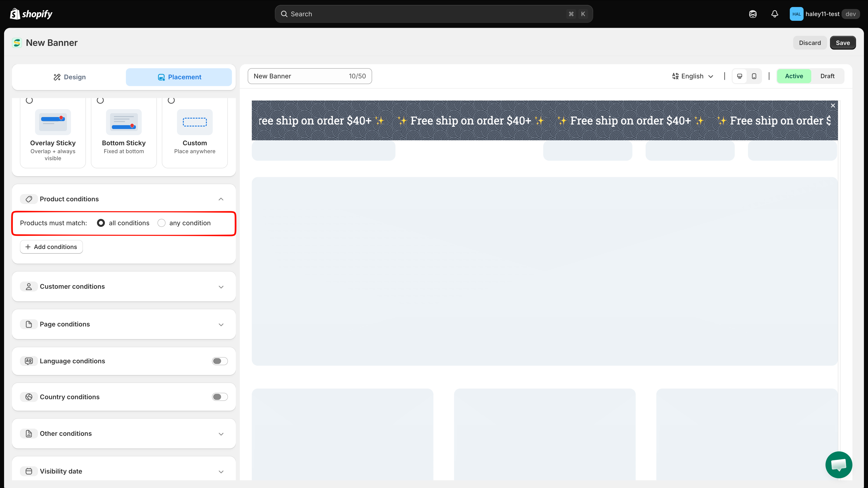Expand the Customer conditions section
Screen dimensions: 868x488
pos(221,287)
